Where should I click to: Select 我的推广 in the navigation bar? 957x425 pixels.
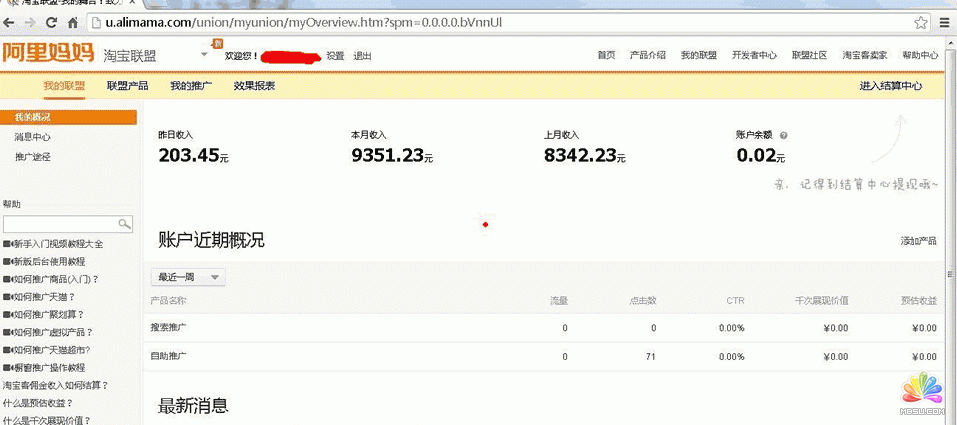click(x=191, y=86)
